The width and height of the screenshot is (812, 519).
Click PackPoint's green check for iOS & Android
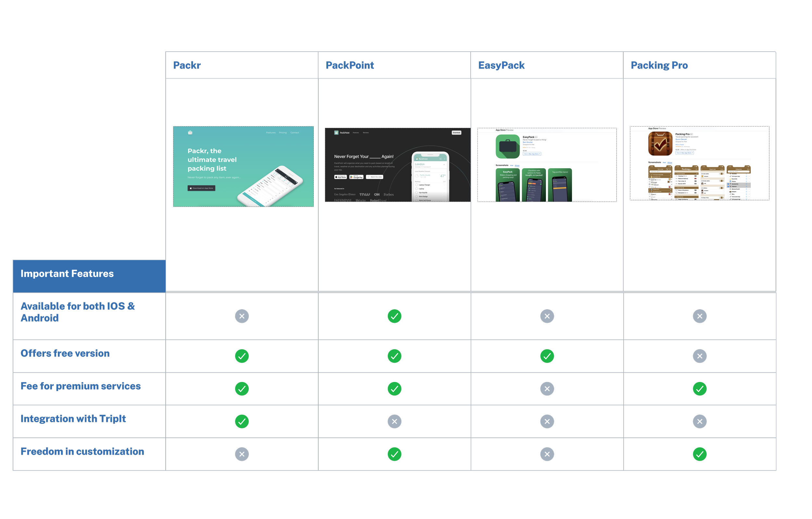click(394, 316)
